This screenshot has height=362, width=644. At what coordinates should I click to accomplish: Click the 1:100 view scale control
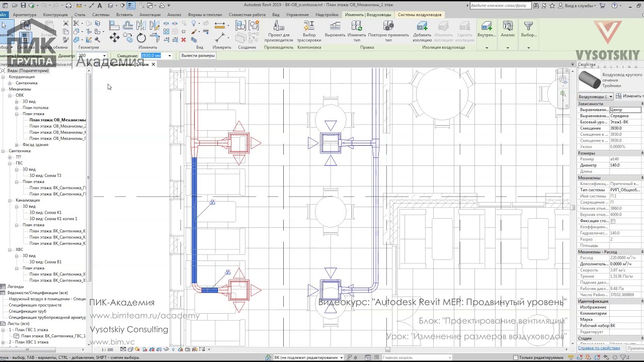coord(108,349)
